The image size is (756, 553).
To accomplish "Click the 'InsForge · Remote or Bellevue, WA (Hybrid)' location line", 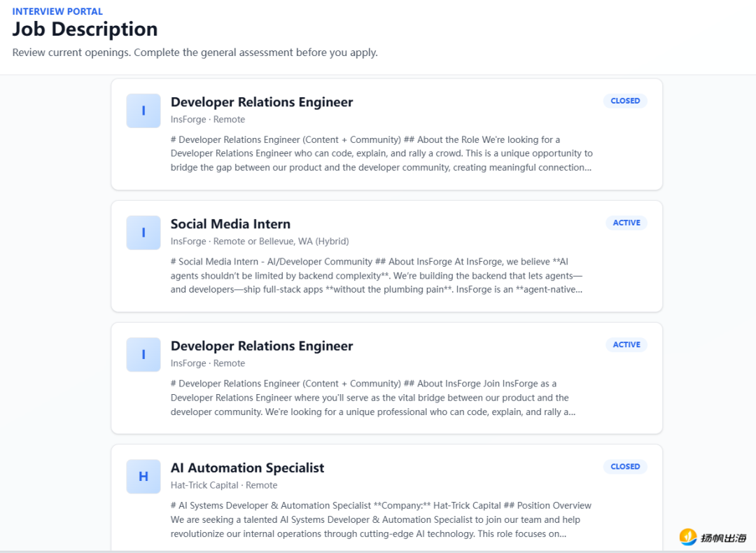I will [x=260, y=241].
